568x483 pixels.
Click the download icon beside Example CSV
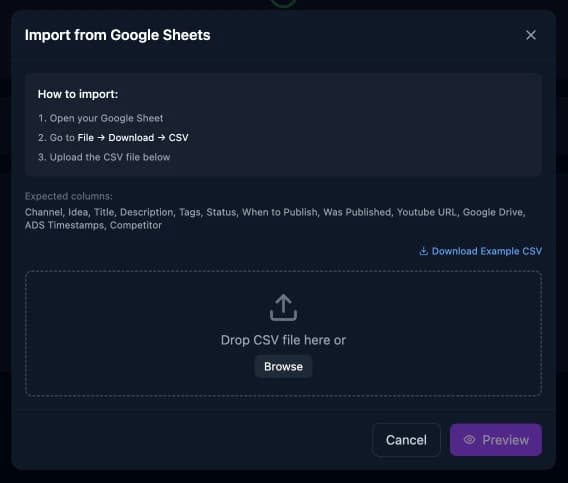click(x=423, y=251)
